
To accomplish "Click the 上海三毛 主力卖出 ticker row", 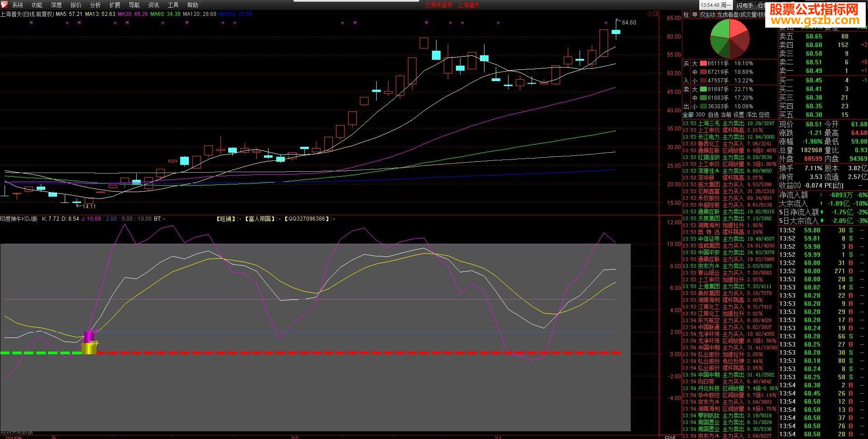I will pyautogui.click(x=730, y=123).
